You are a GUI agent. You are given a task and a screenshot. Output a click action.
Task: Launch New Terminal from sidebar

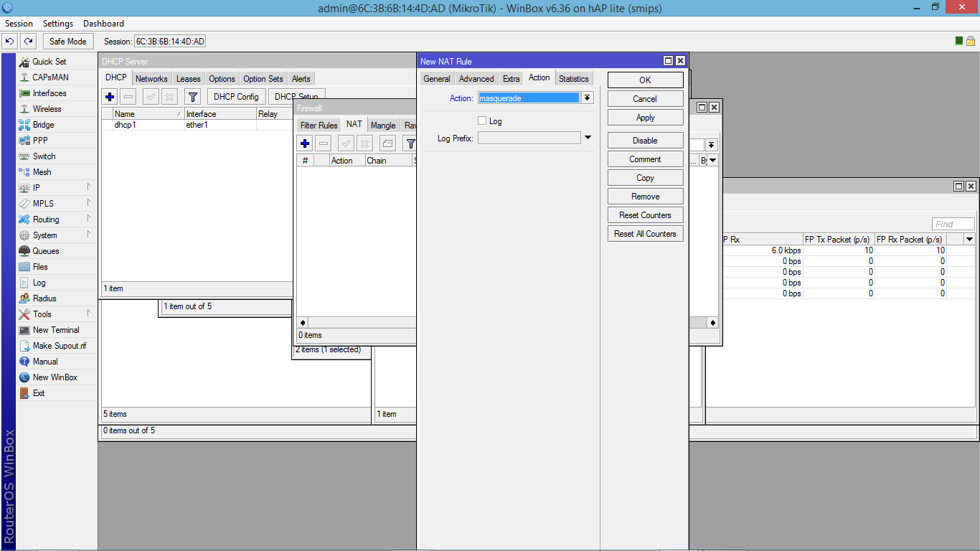[x=56, y=330]
